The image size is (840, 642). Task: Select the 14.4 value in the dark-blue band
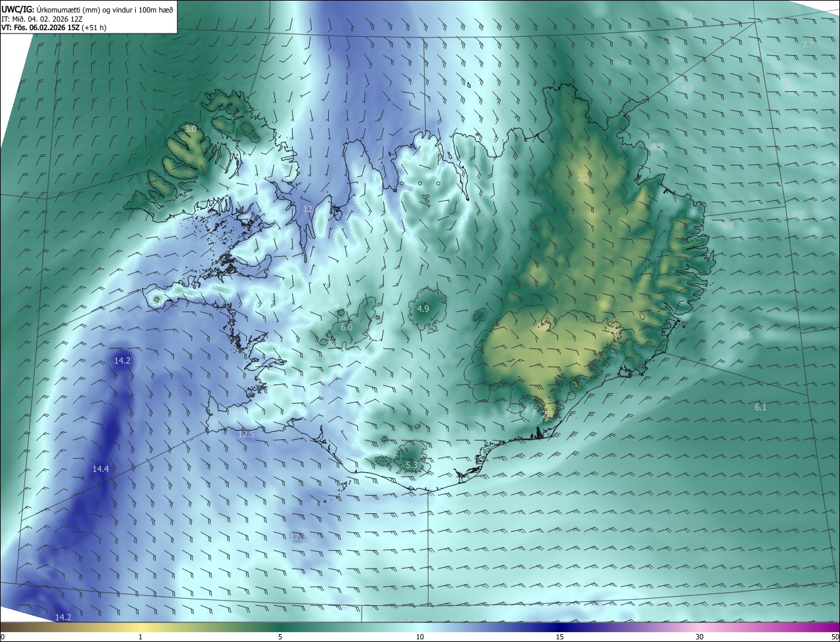(100, 469)
